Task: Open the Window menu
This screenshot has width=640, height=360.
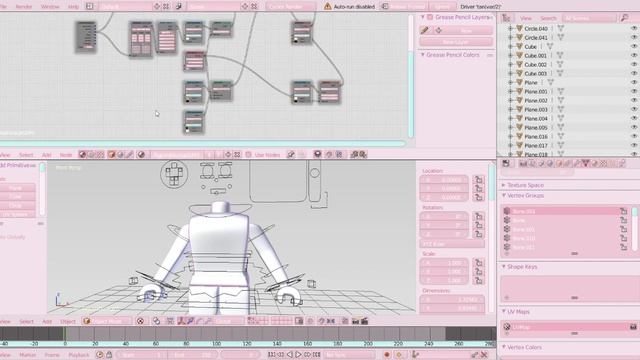Action: pyautogui.click(x=50, y=7)
